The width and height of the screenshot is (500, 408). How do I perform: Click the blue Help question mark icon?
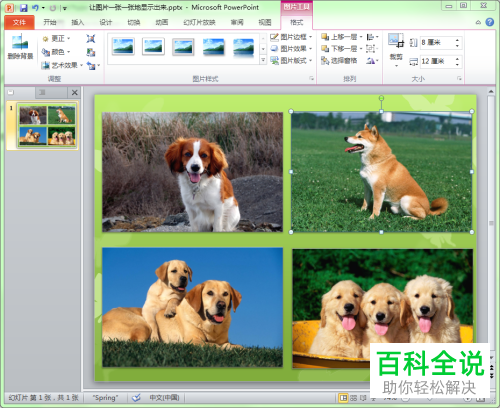coord(489,22)
